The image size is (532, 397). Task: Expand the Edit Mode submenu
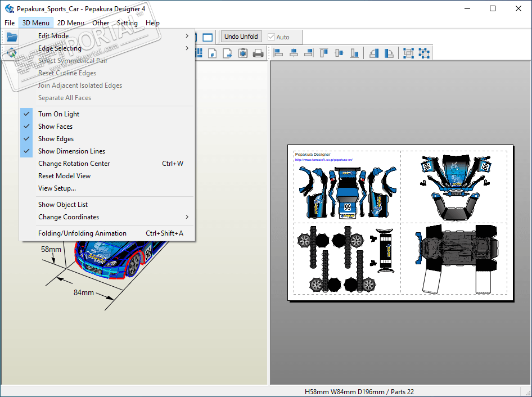pyautogui.click(x=106, y=35)
